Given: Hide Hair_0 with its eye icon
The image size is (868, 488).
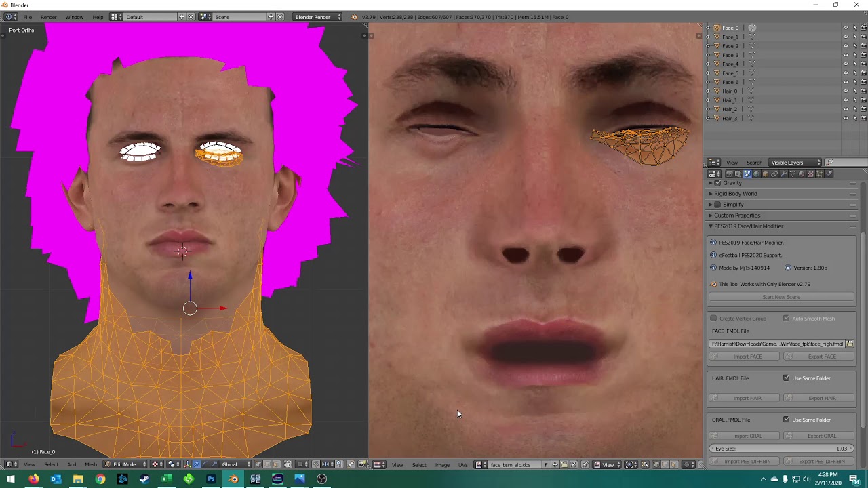Looking at the screenshot, I should [846, 91].
